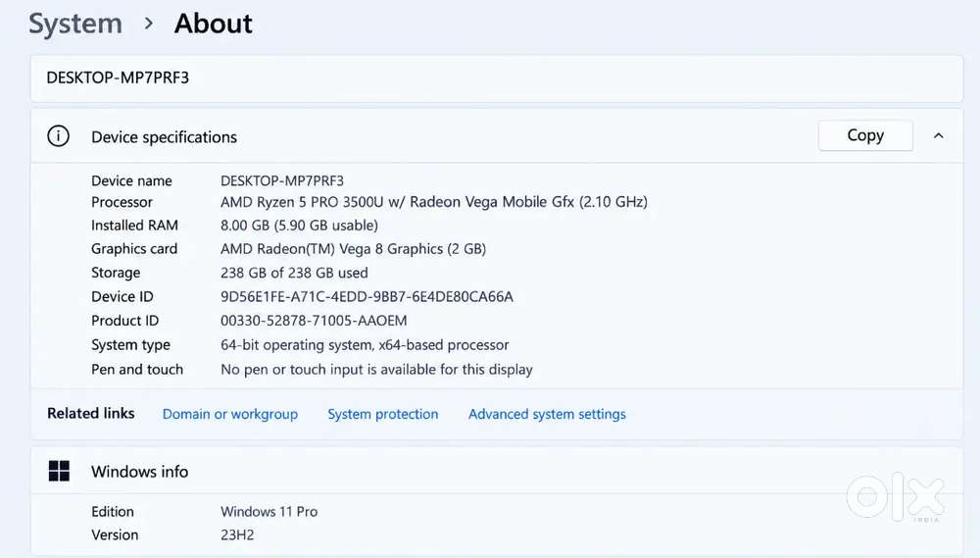Open System protection link
This screenshot has width=980, height=558.
(382, 414)
